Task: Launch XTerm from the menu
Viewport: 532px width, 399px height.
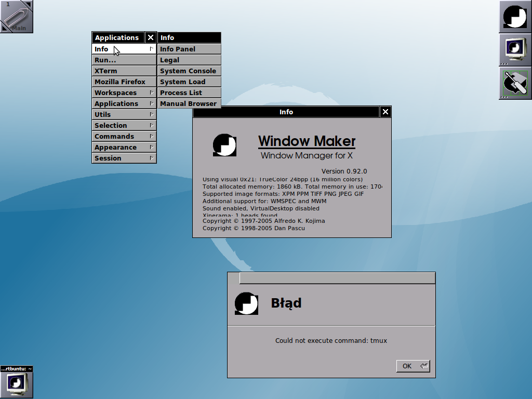Action: pos(124,71)
